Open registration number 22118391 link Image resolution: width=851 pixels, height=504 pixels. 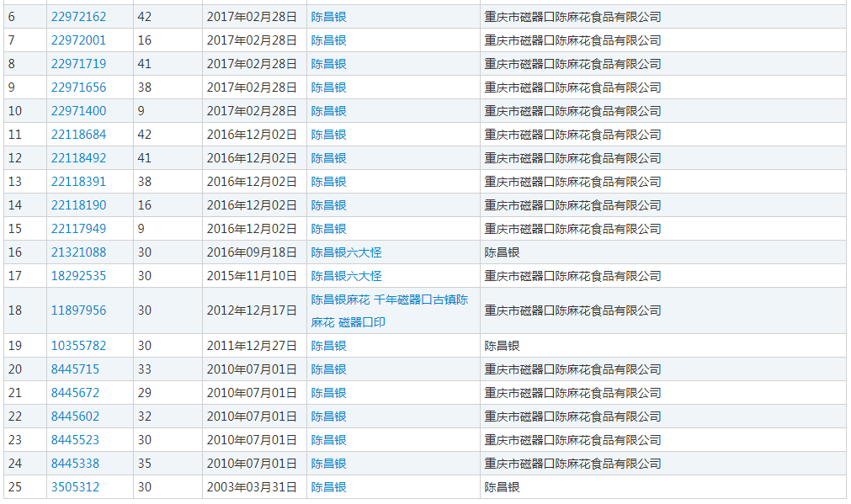78,182
